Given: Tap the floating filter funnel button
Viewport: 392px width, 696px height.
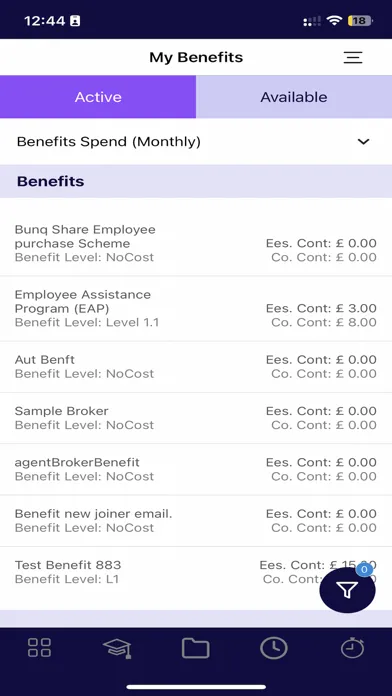Looking at the screenshot, I should pyautogui.click(x=347, y=590).
